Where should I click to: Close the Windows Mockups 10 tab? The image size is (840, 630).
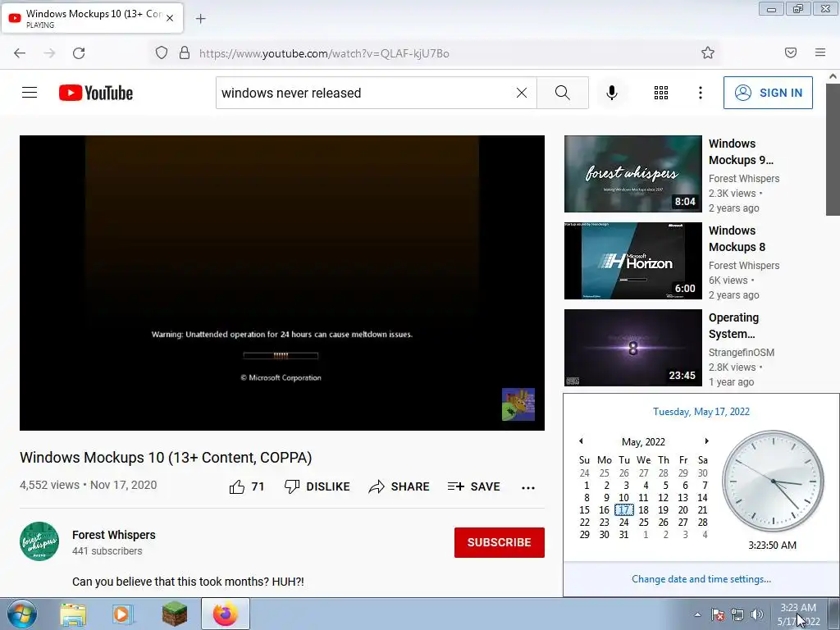pos(170,18)
